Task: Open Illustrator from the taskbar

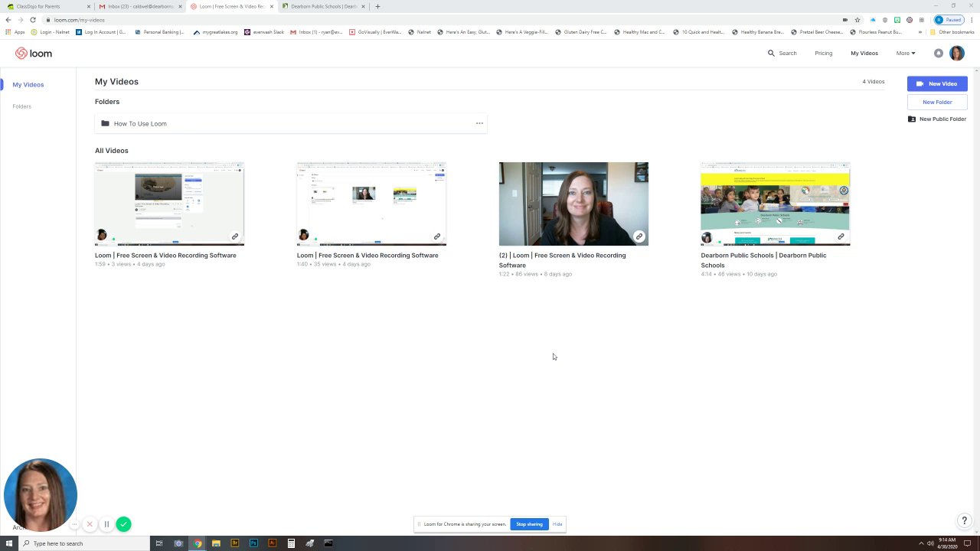Action: [x=272, y=543]
